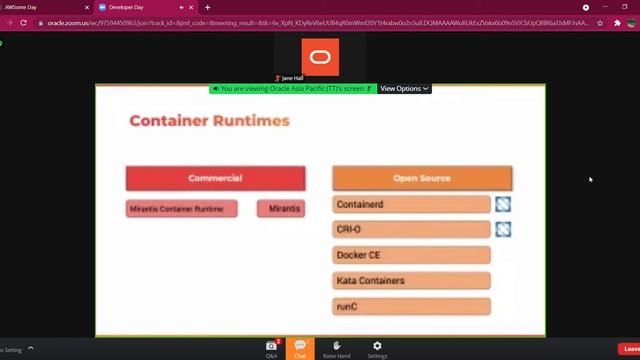Click the icon beside Containerd
This screenshot has height=360, width=640.
coord(503,204)
